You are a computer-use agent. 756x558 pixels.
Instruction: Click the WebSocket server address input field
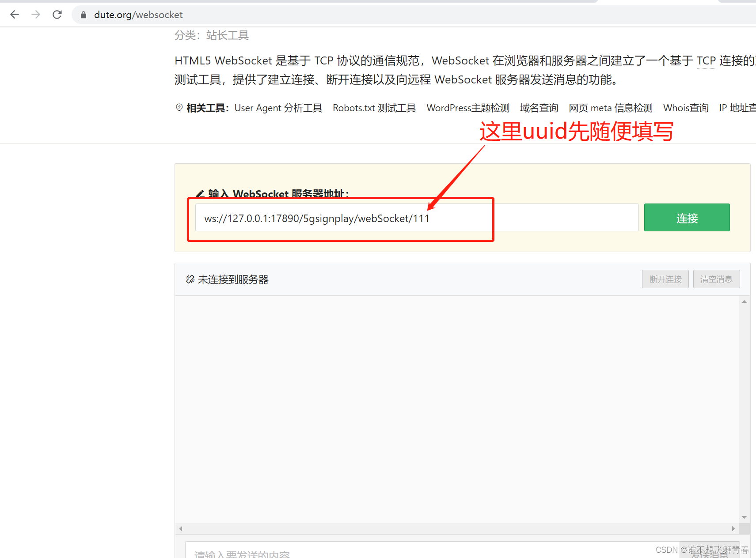(417, 218)
